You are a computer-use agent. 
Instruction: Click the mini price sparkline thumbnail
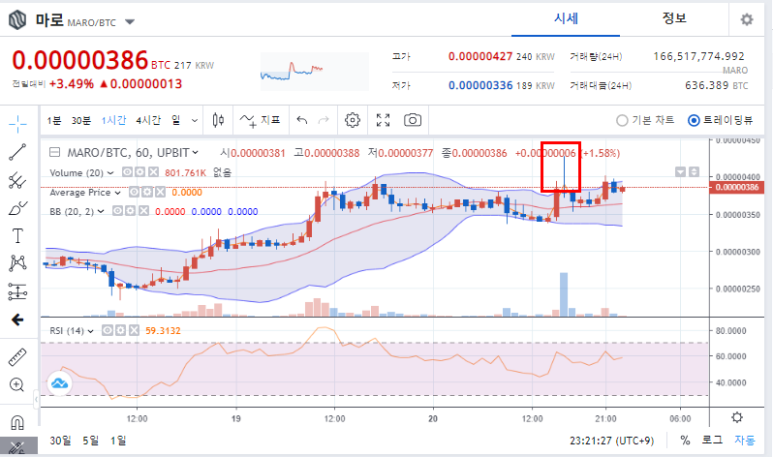pyautogui.click(x=315, y=72)
